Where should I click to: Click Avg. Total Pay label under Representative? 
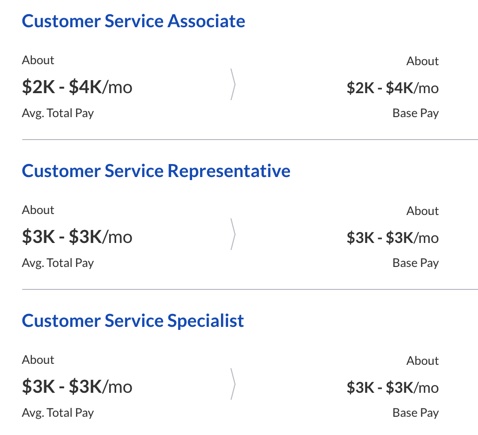point(58,263)
